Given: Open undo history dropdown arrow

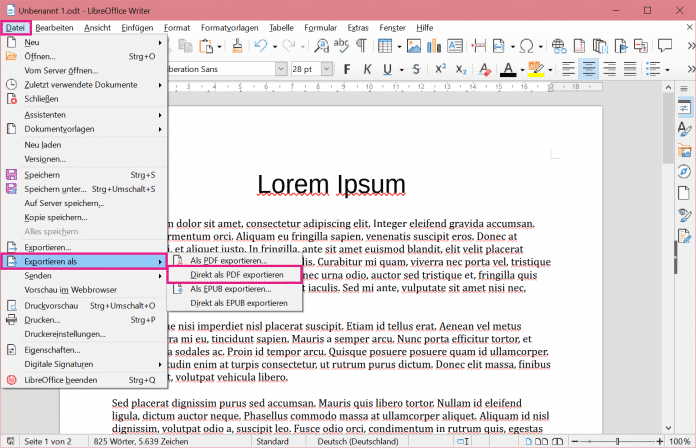Looking at the screenshot, I should coord(275,47).
